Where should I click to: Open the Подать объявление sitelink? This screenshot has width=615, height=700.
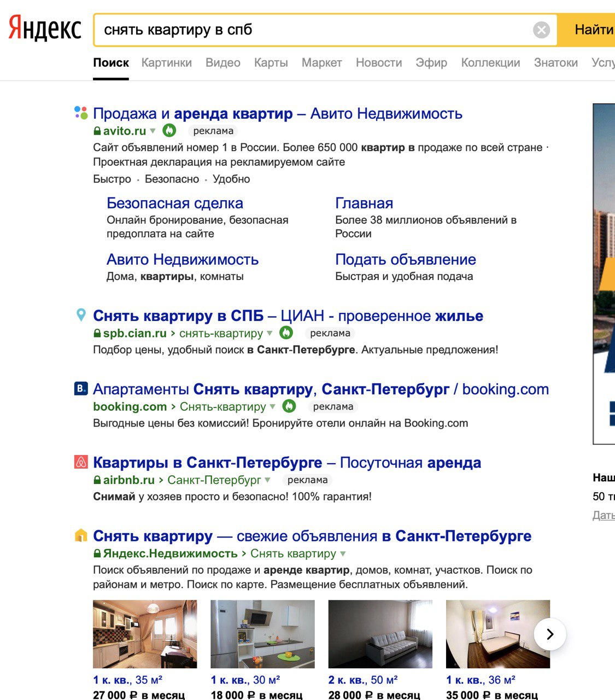pyautogui.click(x=406, y=259)
